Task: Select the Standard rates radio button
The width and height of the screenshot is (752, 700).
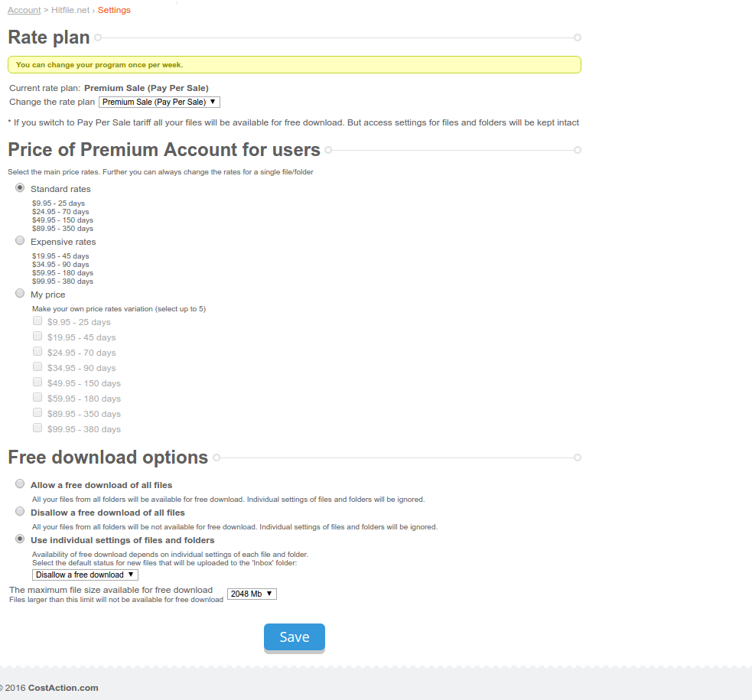Action: pos(20,188)
